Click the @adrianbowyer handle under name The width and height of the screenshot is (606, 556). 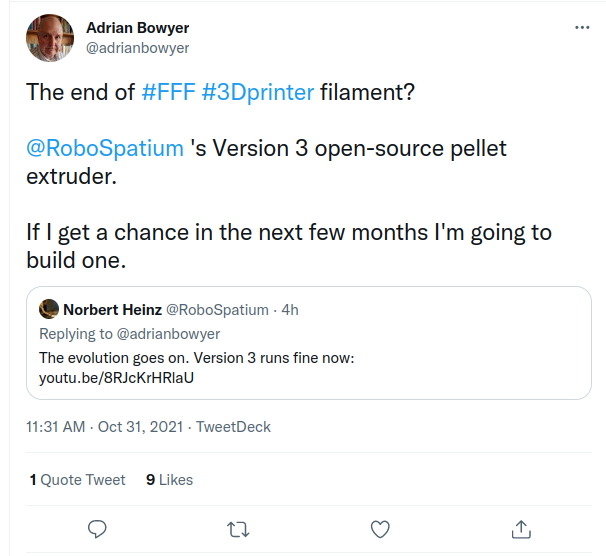coord(138,48)
